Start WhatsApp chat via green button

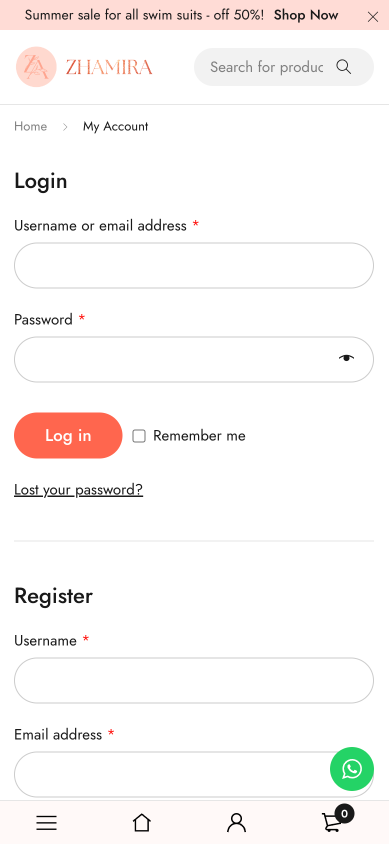(x=352, y=769)
